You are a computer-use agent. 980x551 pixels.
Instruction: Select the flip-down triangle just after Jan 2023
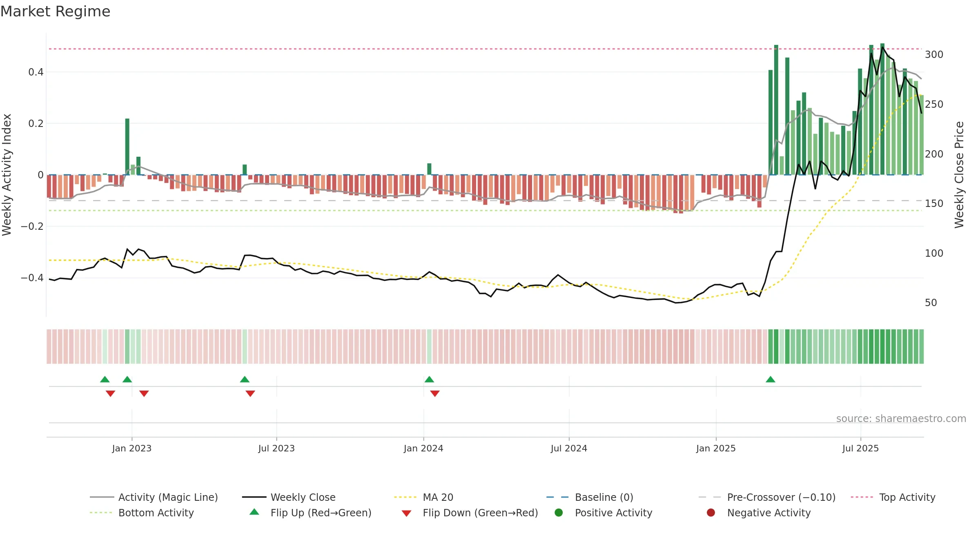pyautogui.click(x=144, y=393)
